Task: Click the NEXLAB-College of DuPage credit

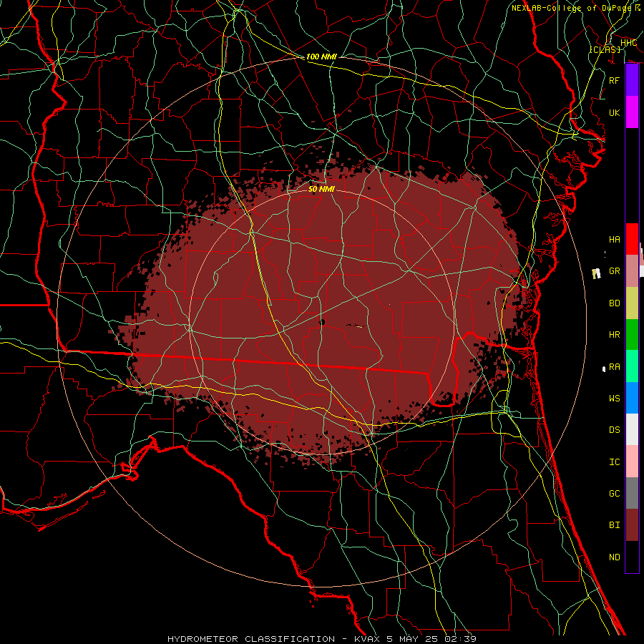Action: tap(576, 8)
